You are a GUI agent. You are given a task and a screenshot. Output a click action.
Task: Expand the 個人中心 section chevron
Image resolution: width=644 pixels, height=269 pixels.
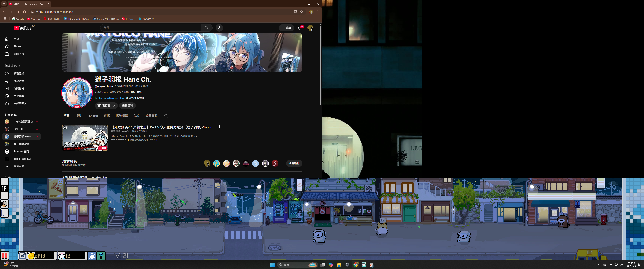(x=20, y=66)
